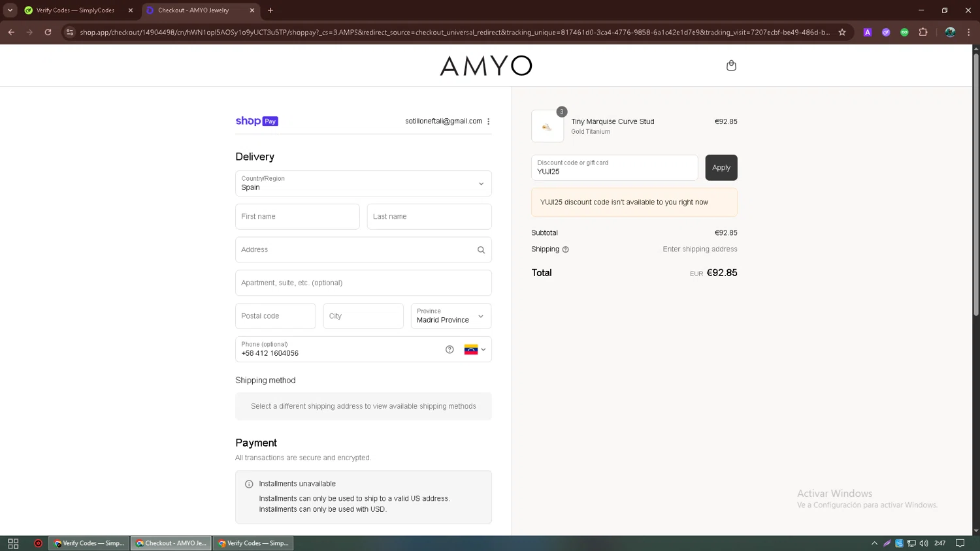The width and height of the screenshot is (980, 551).
Task: Open the phone country flag selector
Action: pyautogui.click(x=475, y=349)
